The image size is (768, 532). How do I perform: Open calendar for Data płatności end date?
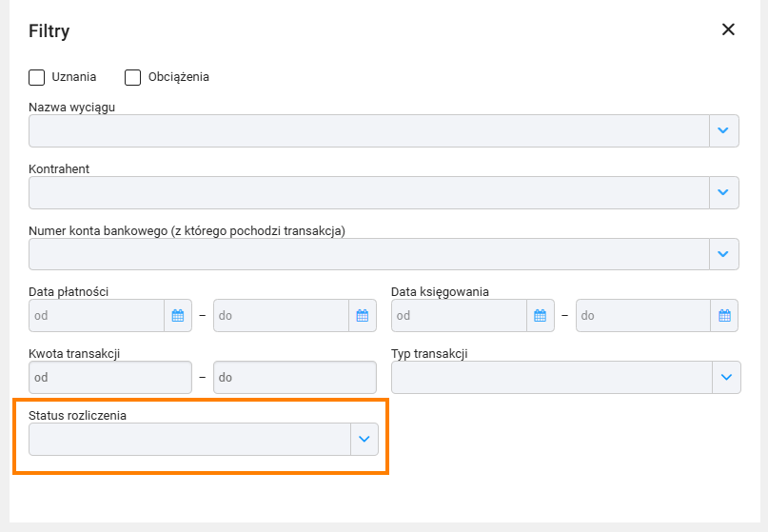[x=363, y=315]
